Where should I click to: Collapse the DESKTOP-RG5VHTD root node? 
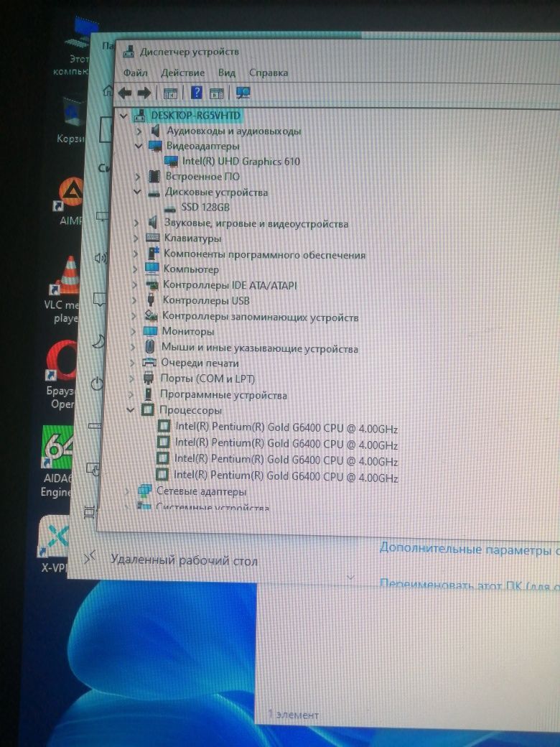(124, 116)
